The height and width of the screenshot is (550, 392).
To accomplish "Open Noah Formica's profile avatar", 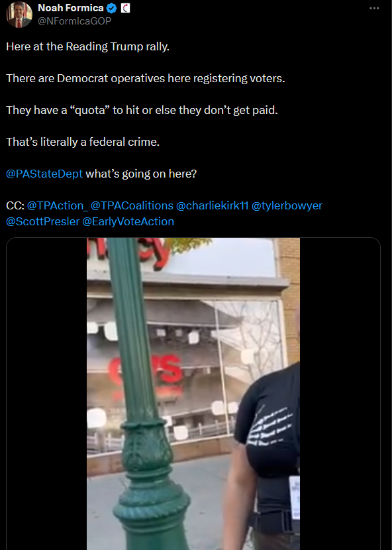I will click(x=19, y=15).
